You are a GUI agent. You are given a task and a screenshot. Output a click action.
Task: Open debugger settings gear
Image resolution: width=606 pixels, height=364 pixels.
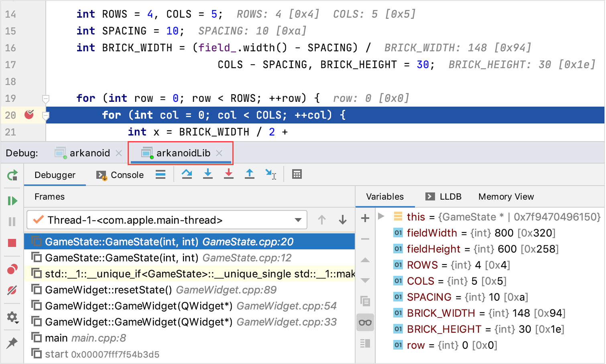[12, 317]
